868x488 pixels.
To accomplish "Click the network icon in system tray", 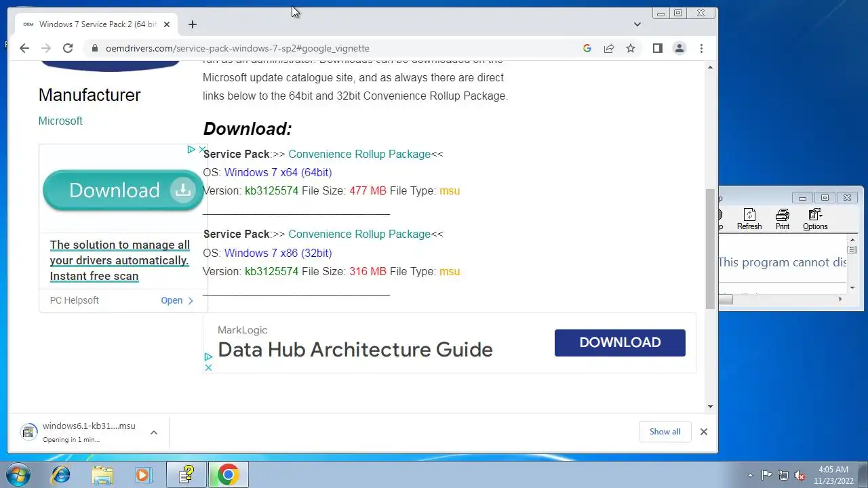I will click(783, 475).
